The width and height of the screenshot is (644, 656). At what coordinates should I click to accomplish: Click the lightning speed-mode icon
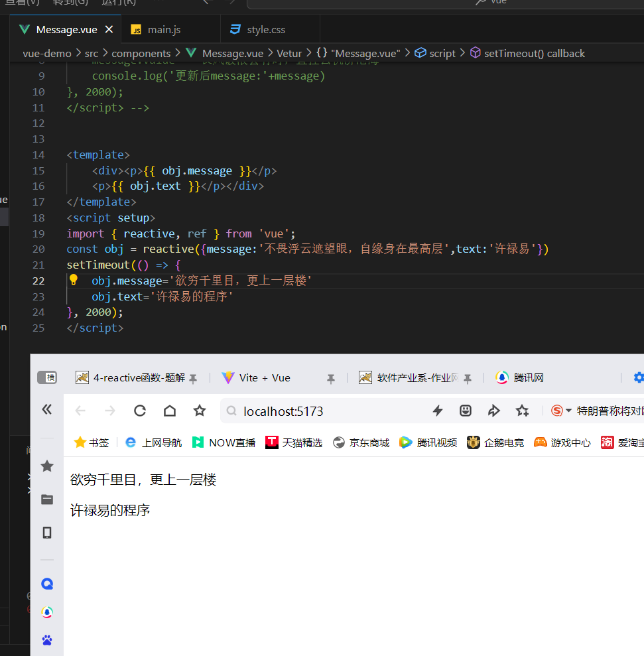tap(438, 411)
